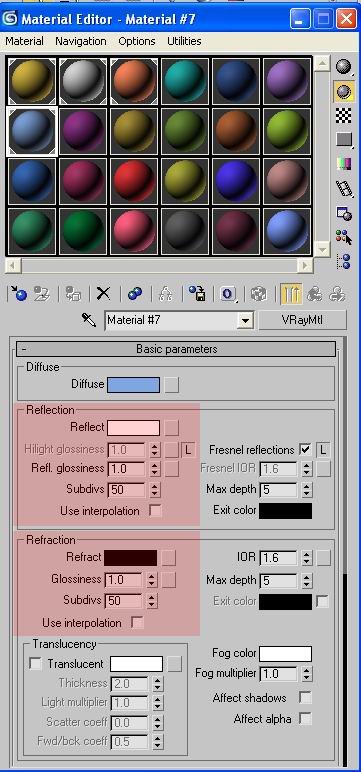Collapse the Basic parameters rollout

point(176,349)
